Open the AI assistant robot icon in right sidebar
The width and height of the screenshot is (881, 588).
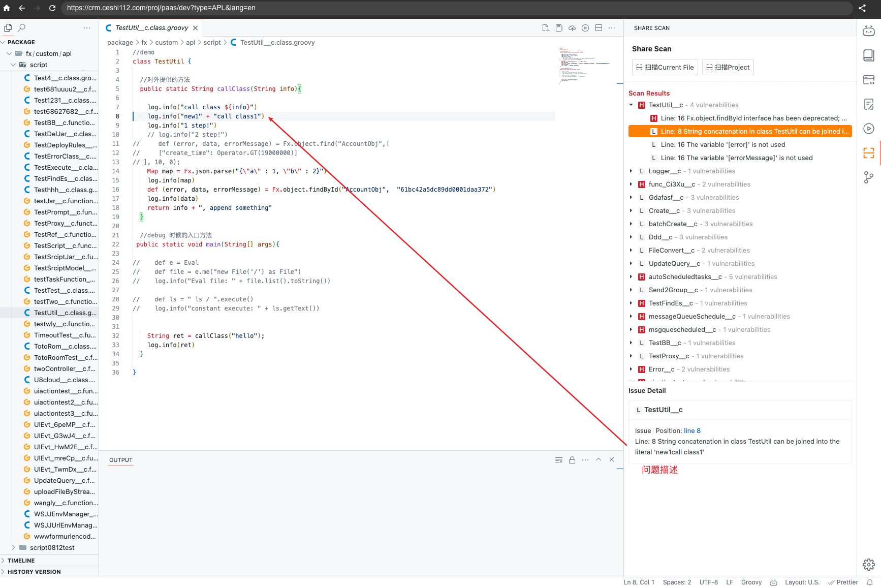[x=868, y=31]
